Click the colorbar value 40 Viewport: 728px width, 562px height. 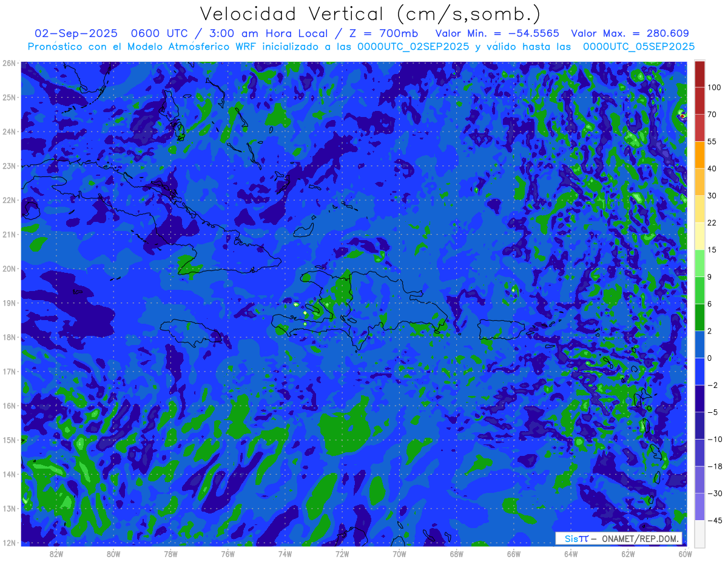[712, 169]
